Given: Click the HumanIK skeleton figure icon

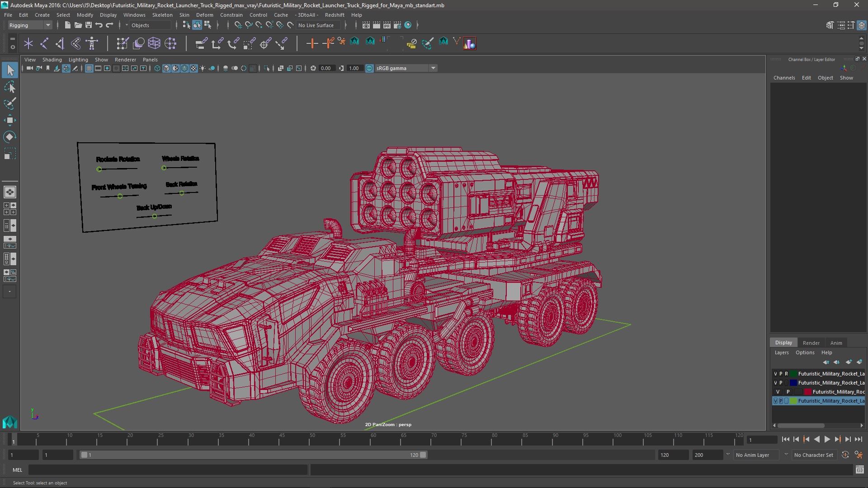Looking at the screenshot, I should [x=92, y=43].
